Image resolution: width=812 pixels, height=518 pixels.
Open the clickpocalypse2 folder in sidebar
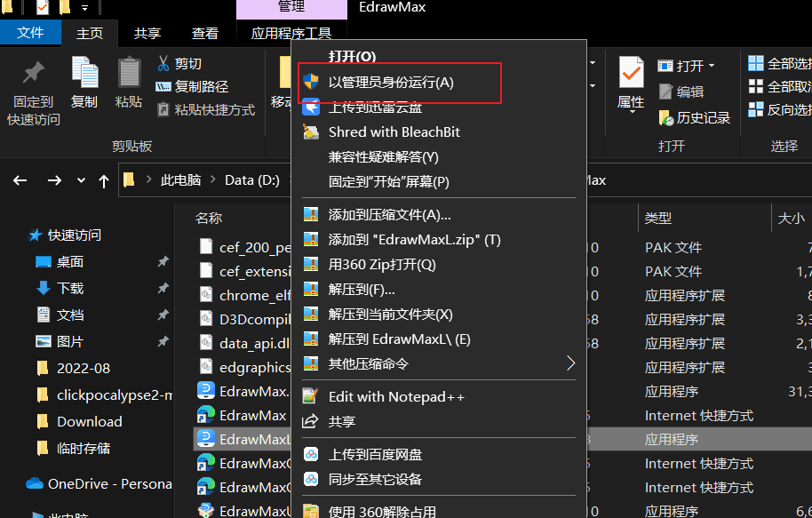pyautogui.click(x=104, y=395)
